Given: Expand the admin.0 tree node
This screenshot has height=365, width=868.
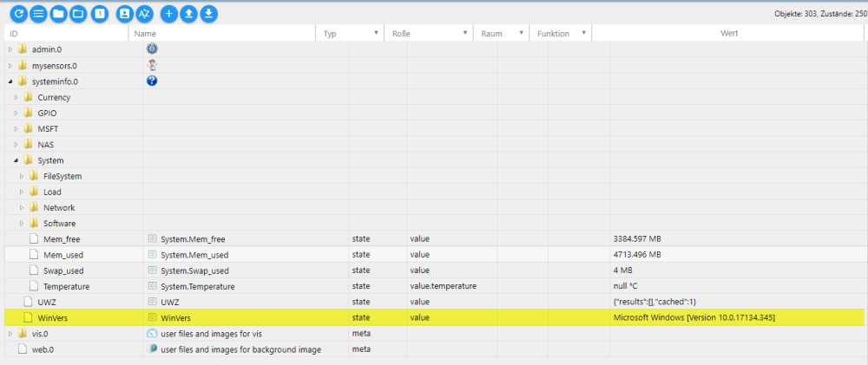Looking at the screenshot, I should 10,49.
